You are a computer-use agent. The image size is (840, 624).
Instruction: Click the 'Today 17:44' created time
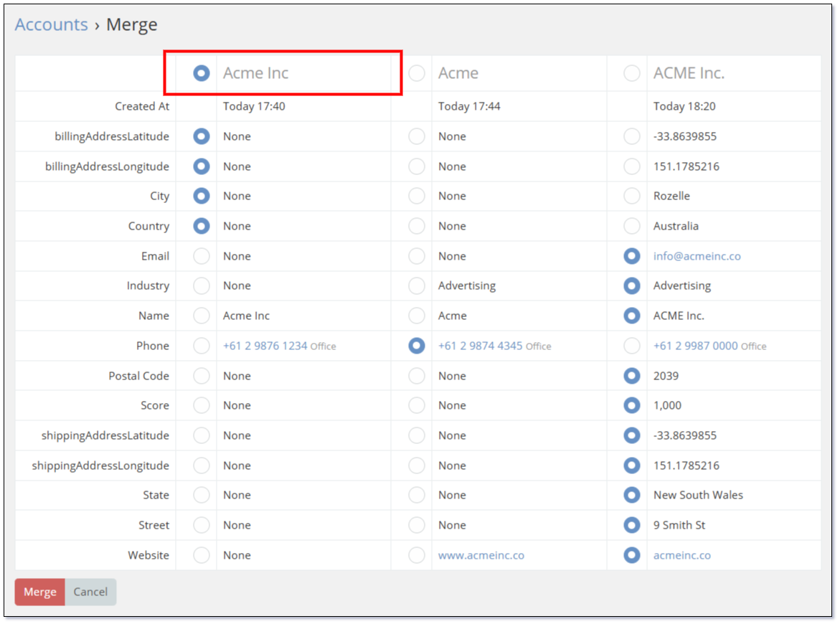point(469,106)
